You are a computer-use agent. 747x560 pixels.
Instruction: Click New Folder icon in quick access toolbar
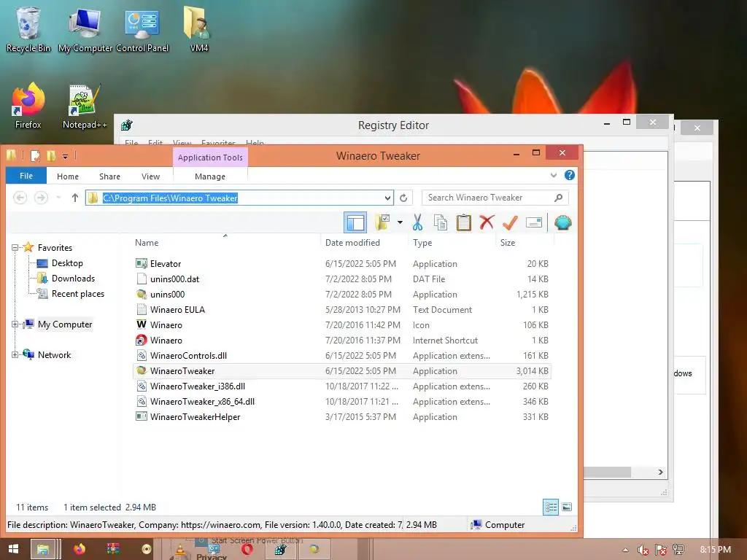(x=51, y=156)
